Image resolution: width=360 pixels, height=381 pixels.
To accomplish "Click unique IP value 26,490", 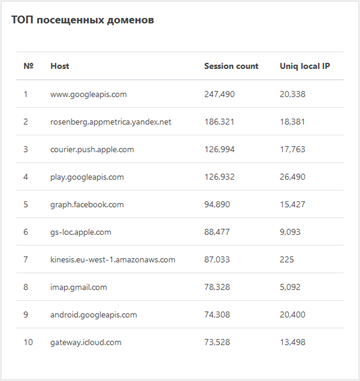I will 292,177.
